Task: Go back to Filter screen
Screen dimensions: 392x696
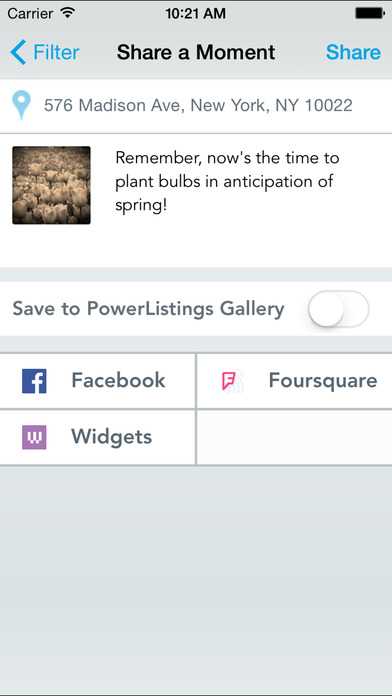Action: point(45,52)
